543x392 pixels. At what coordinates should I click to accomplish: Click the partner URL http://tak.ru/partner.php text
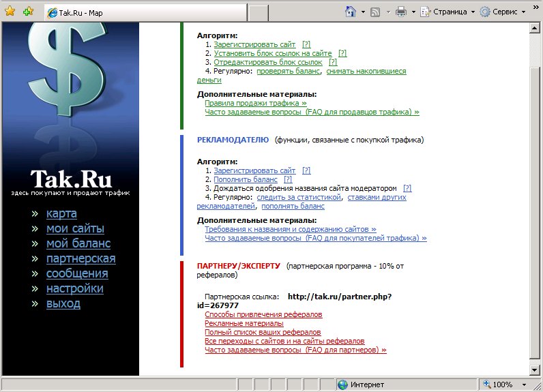340,297
